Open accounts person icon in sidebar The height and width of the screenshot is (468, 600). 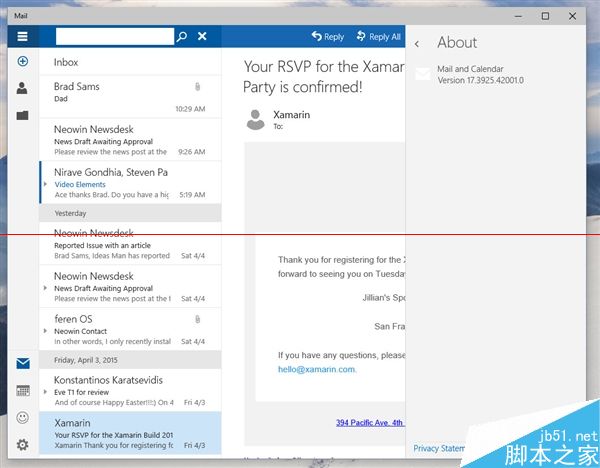[22, 88]
